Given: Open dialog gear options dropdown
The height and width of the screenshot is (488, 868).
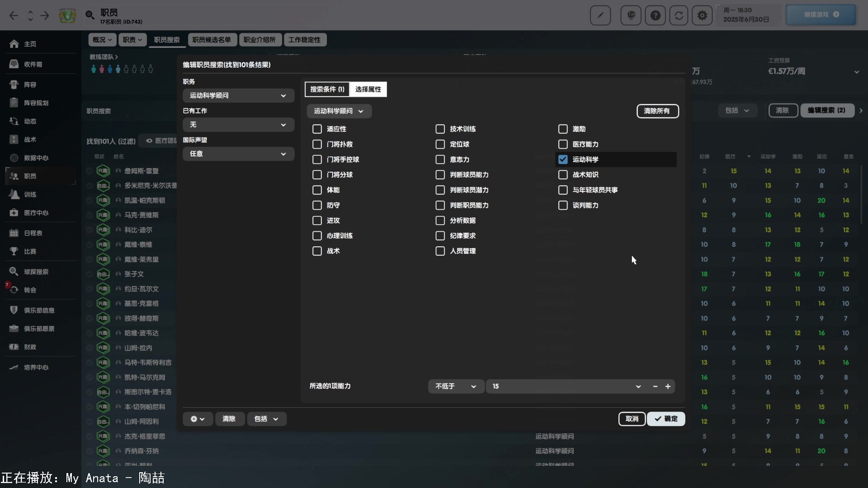Looking at the screenshot, I should [x=198, y=419].
